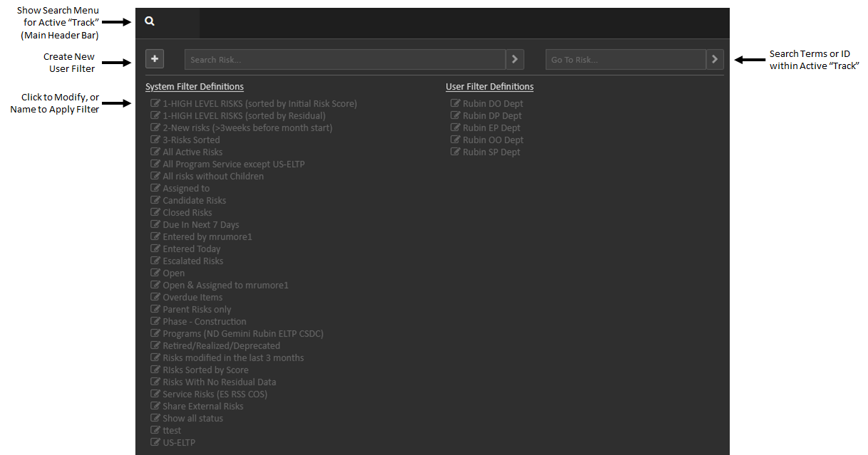Apply the "Show all status" filter
The image size is (868, 455).
192,418
